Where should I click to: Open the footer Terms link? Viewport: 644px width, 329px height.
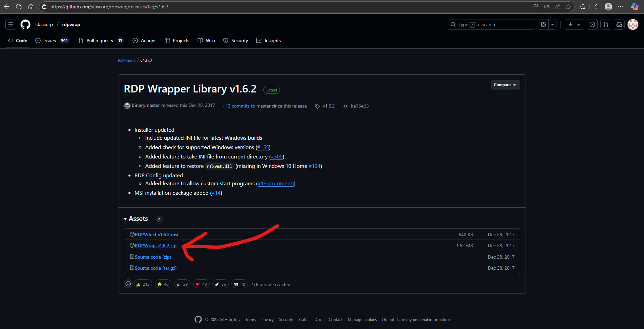click(251, 320)
